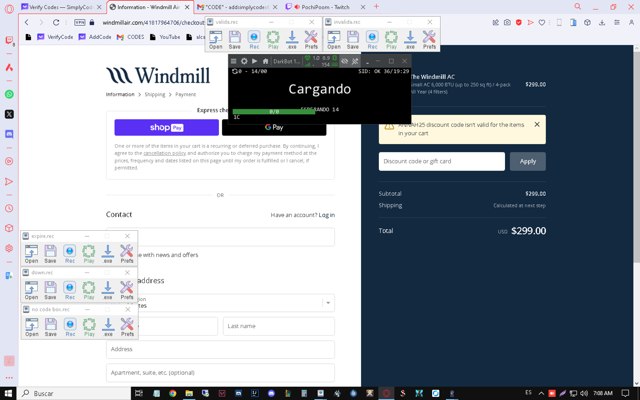Image resolution: width=640 pixels, height=400 pixels.
Task: Click Rec in the invalids.rec recorder window
Action: click(x=372, y=40)
